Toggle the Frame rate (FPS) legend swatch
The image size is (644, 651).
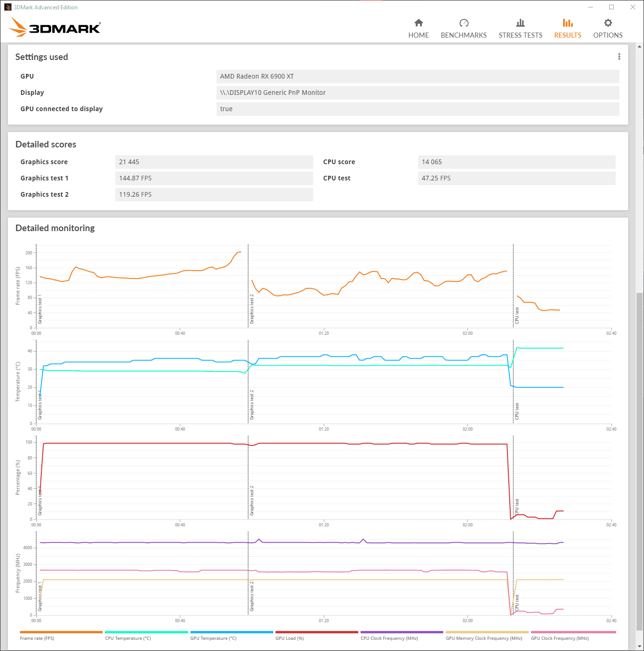[x=61, y=632]
